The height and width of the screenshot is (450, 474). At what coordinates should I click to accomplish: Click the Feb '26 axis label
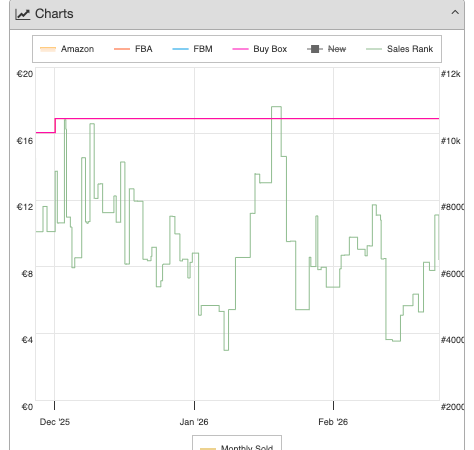[333, 422]
